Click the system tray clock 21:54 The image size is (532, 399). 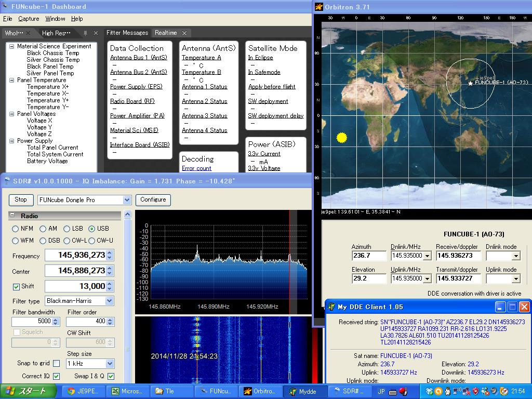coord(518,392)
